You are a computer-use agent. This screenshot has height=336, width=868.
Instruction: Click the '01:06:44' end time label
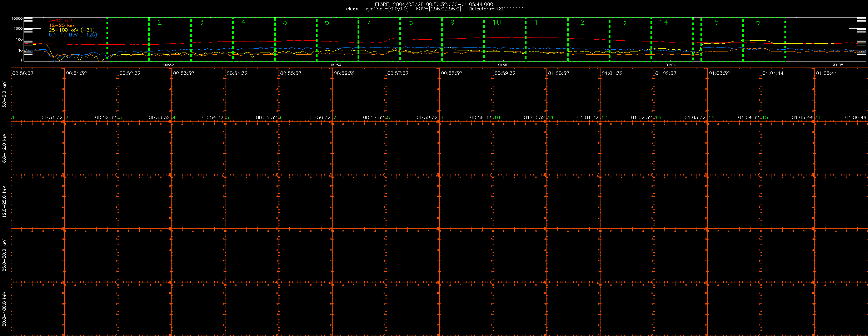click(x=856, y=118)
